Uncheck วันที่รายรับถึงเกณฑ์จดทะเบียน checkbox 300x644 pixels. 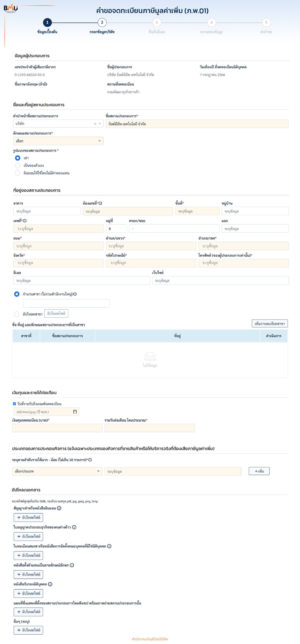point(14,404)
